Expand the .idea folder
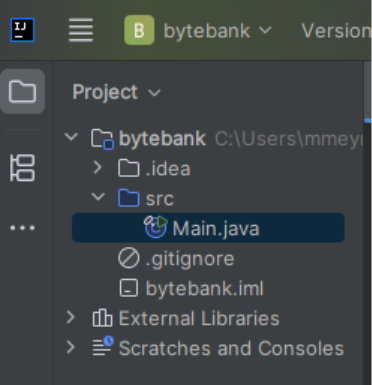The height and width of the screenshot is (385, 372). pos(97,167)
